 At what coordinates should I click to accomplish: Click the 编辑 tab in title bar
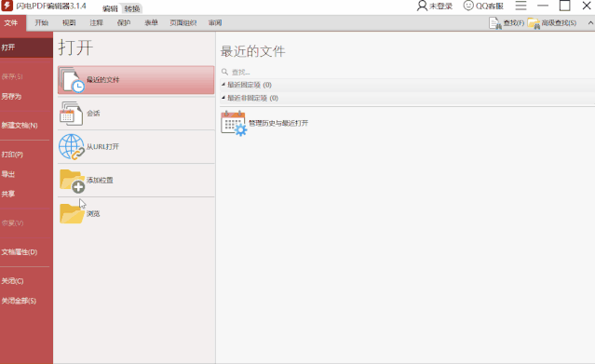point(111,8)
